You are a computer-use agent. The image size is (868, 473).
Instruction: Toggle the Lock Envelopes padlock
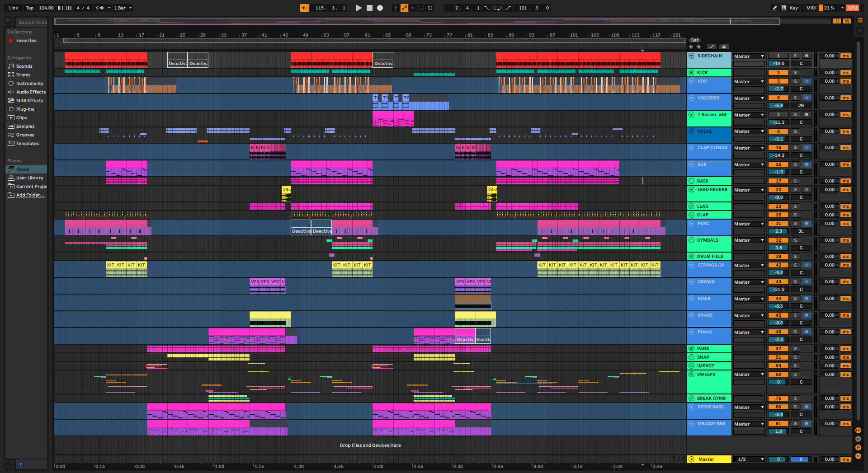coord(724,47)
